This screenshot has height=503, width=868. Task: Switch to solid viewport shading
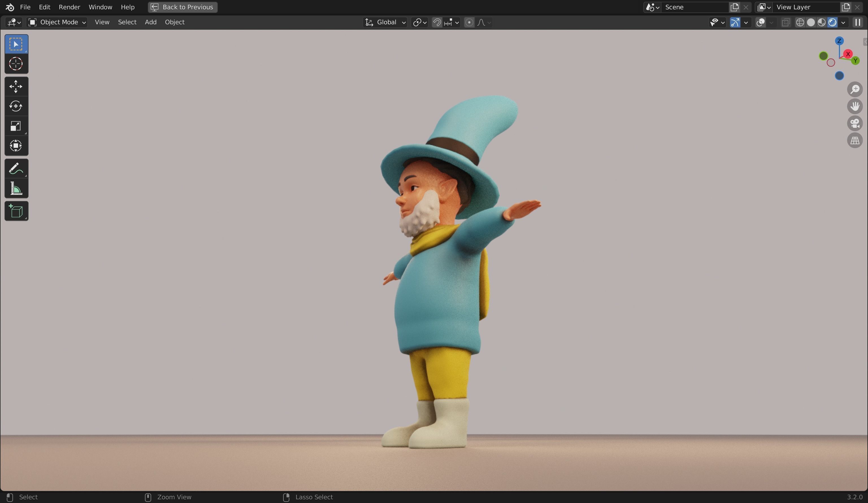pos(810,22)
